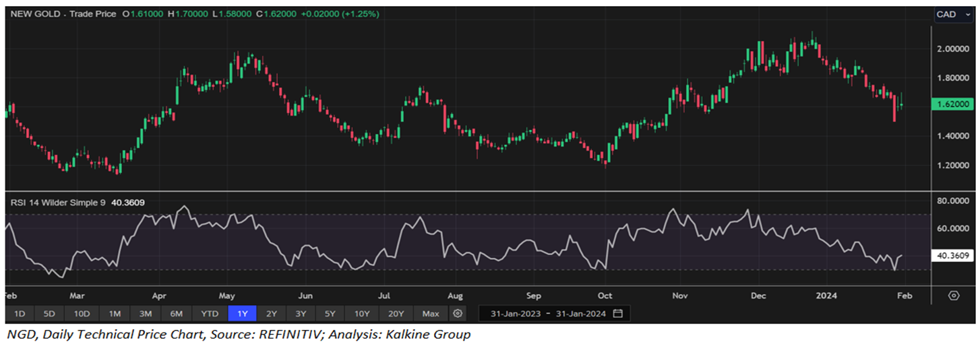Click the 1.20000 price axis label
The width and height of the screenshot is (980, 344).
(952, 165)
